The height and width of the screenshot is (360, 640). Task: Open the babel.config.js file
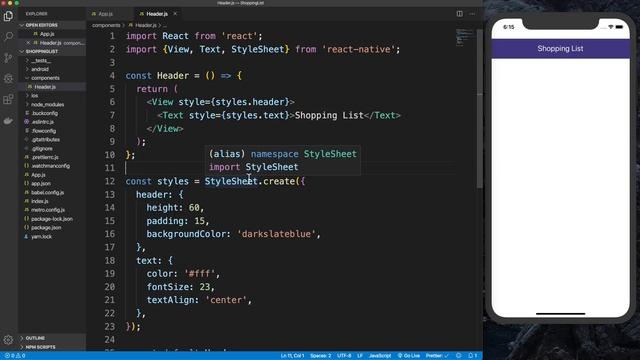pos(47,192)
